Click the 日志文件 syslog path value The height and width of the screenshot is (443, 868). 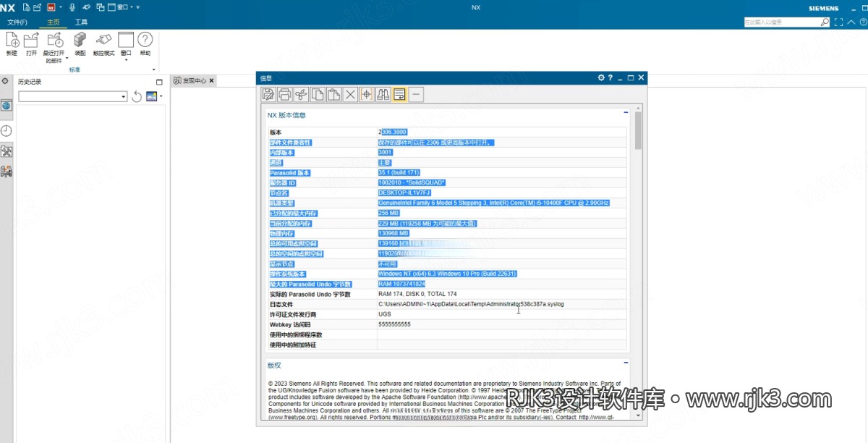[471, 305]
